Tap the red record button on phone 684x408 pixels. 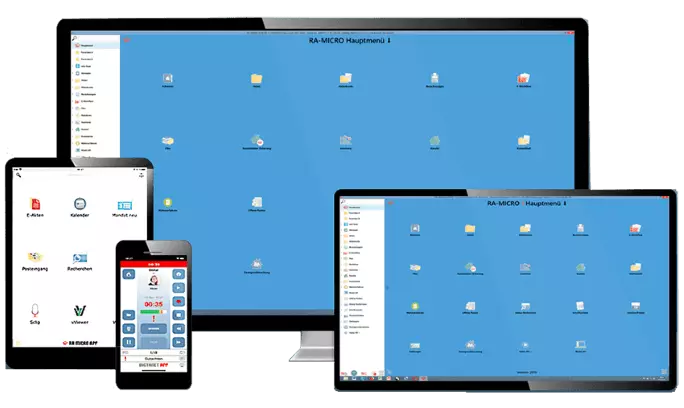pos(178,302)
